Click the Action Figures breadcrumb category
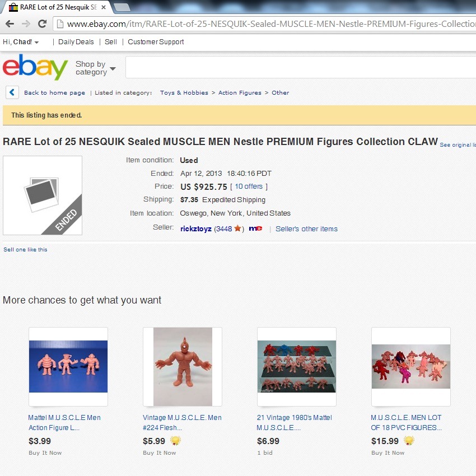 click(x=240, y=92)
